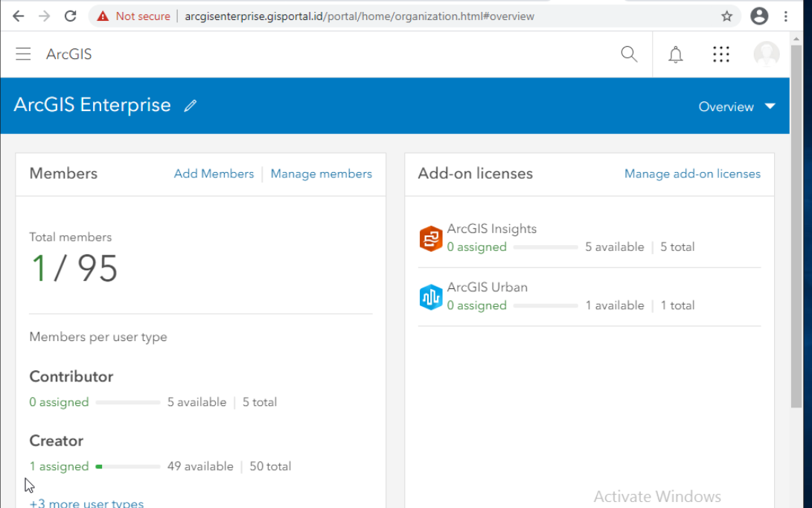Click the 'Members per user type' label

[98, 337]
